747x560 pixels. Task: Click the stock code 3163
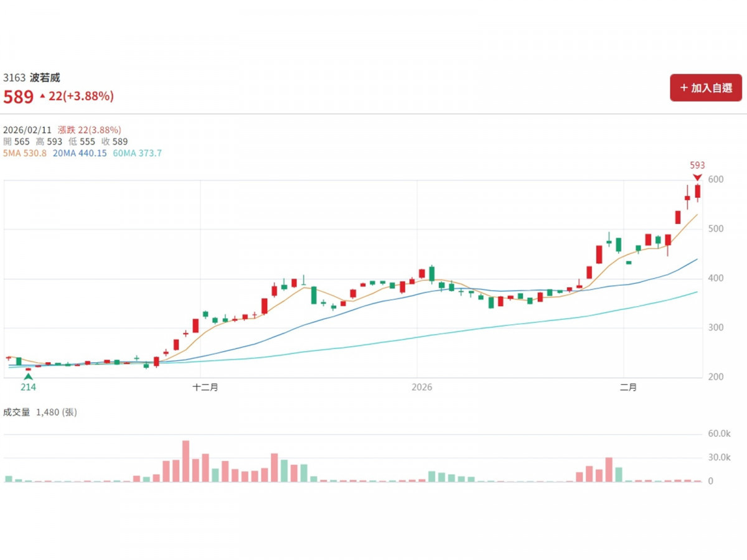point(14,78)
